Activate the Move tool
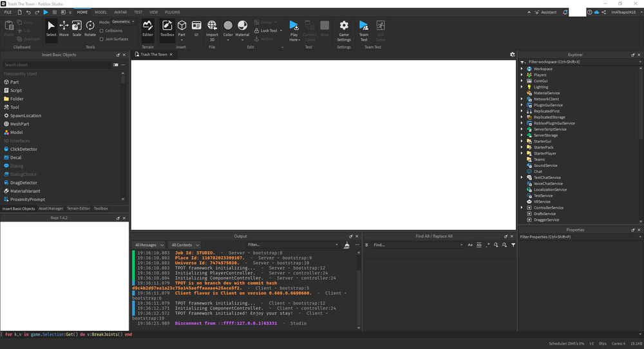Image resolution: width=644 pixels, height=349 pixels. pyautogui.click(x=64, y=29)
